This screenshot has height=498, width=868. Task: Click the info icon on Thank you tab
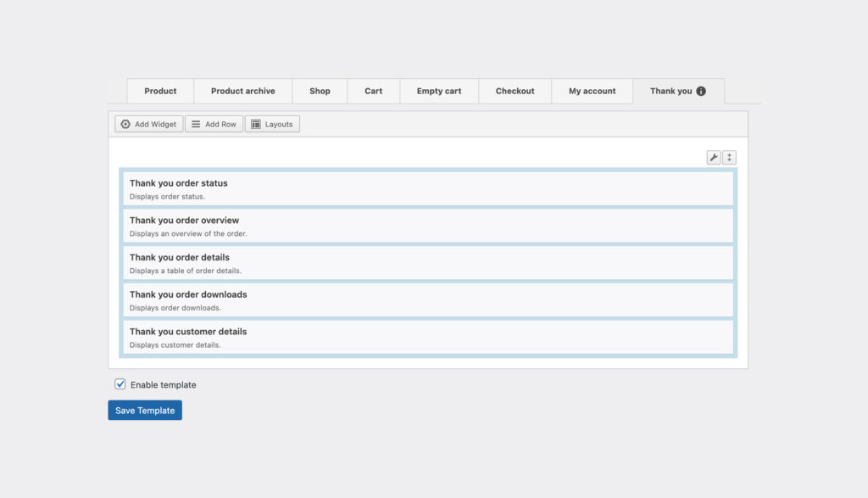coord(701,92)
